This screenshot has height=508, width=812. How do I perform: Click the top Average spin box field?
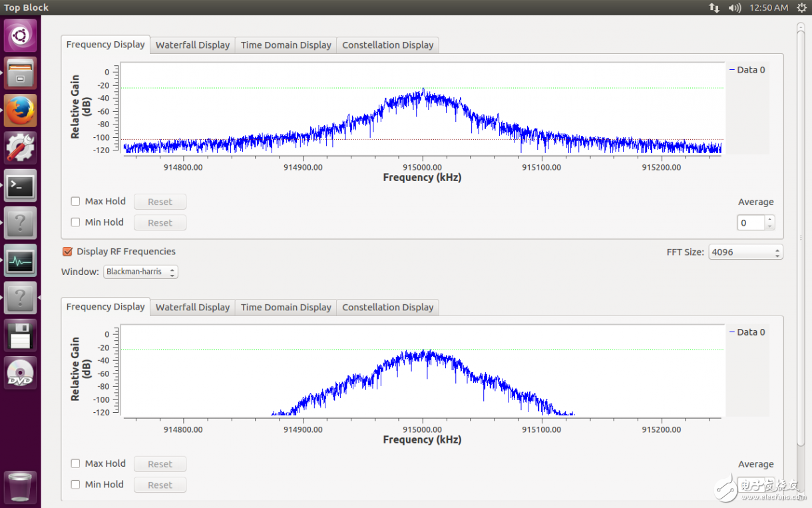click(751, 223)
